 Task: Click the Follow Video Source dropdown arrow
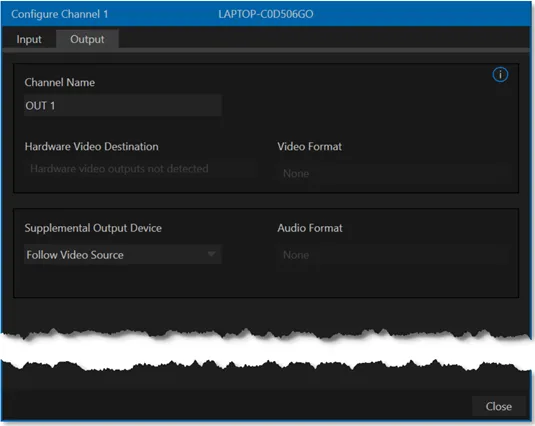click(212, 254)
